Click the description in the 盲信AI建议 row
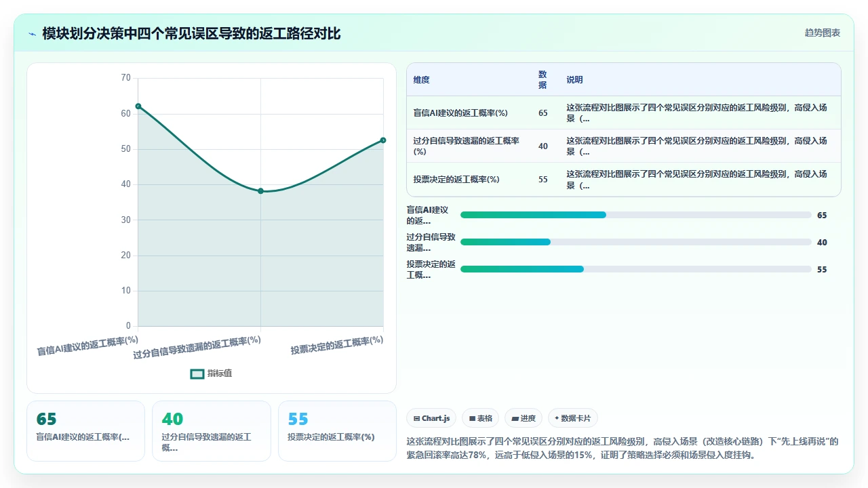This screenshot has height=488, width=868. (x=697, y=113)
